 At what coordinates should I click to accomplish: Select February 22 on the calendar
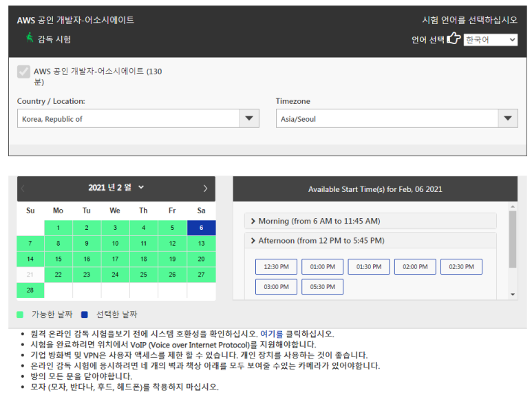[58, 275]
